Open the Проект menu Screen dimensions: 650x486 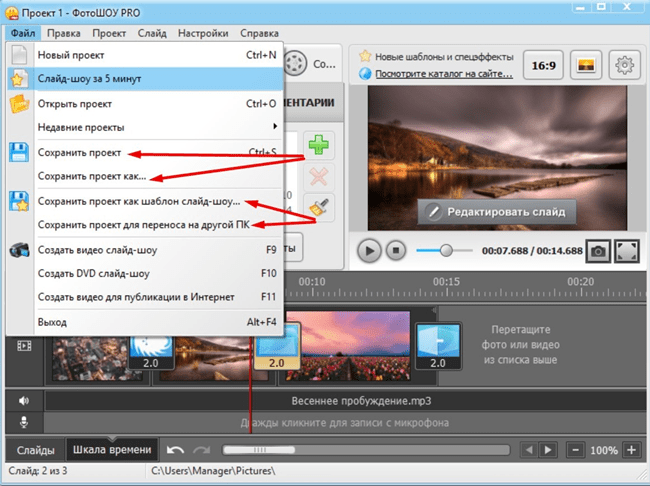(109, 33)
